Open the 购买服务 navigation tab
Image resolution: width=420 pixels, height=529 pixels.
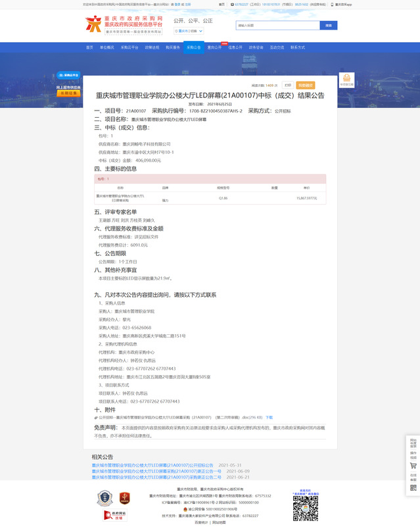pos(173,47)
